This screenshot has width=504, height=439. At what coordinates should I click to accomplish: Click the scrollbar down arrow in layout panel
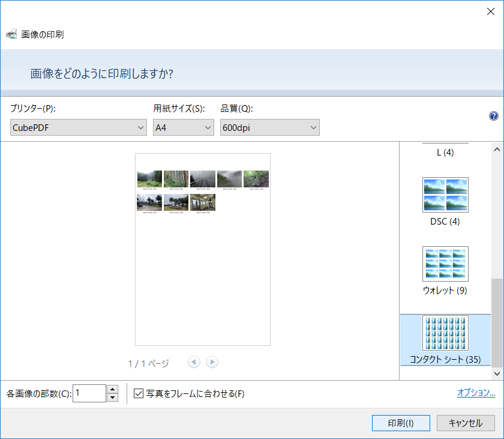coord(497,373)
